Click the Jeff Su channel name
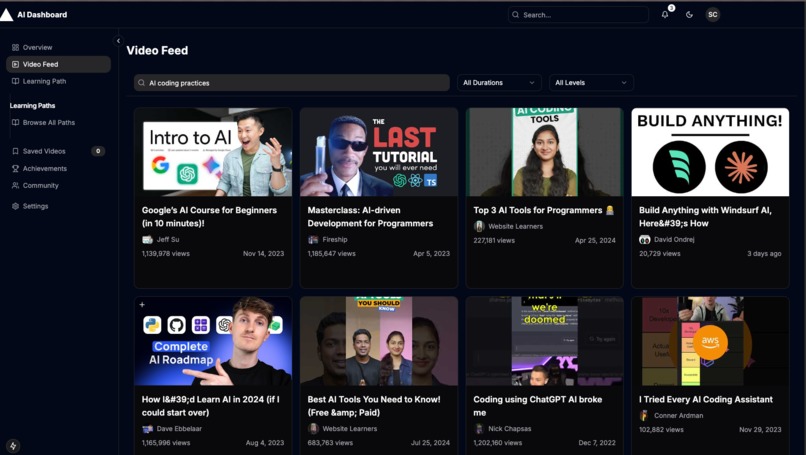The height and width of the screenshot is (455, 806). (168, 240)
